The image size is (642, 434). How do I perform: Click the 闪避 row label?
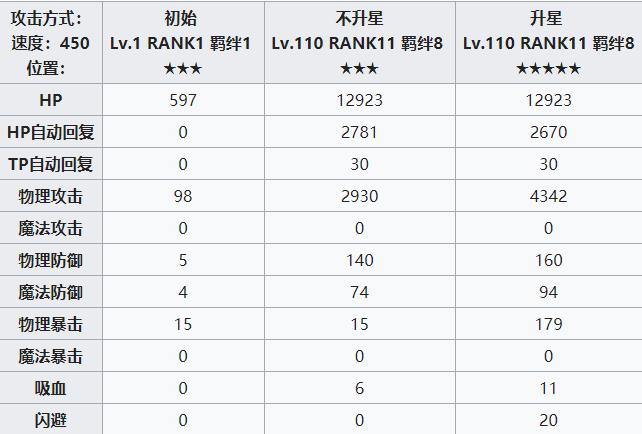tap(51, 420)
